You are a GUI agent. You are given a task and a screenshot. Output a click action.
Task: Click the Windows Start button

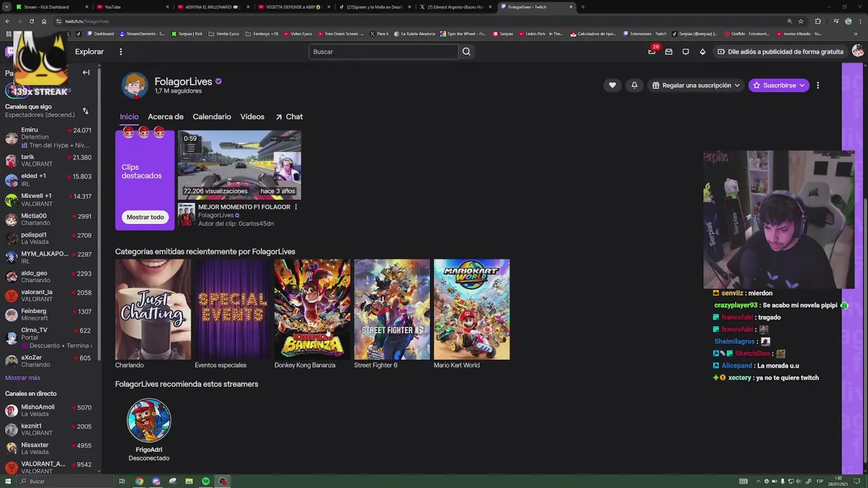(8, 481)
